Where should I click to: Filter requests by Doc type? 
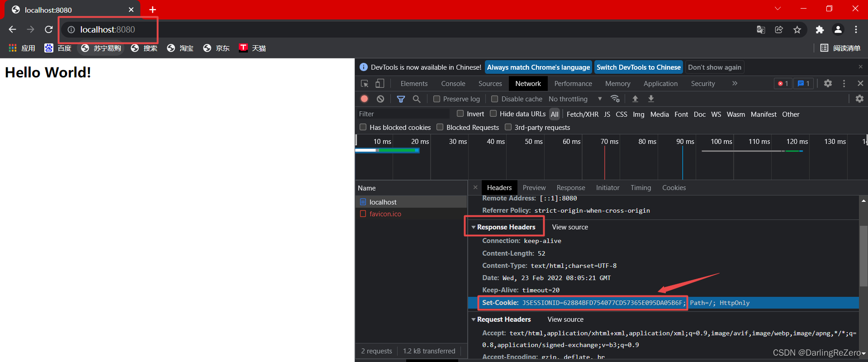coord(699,114)
